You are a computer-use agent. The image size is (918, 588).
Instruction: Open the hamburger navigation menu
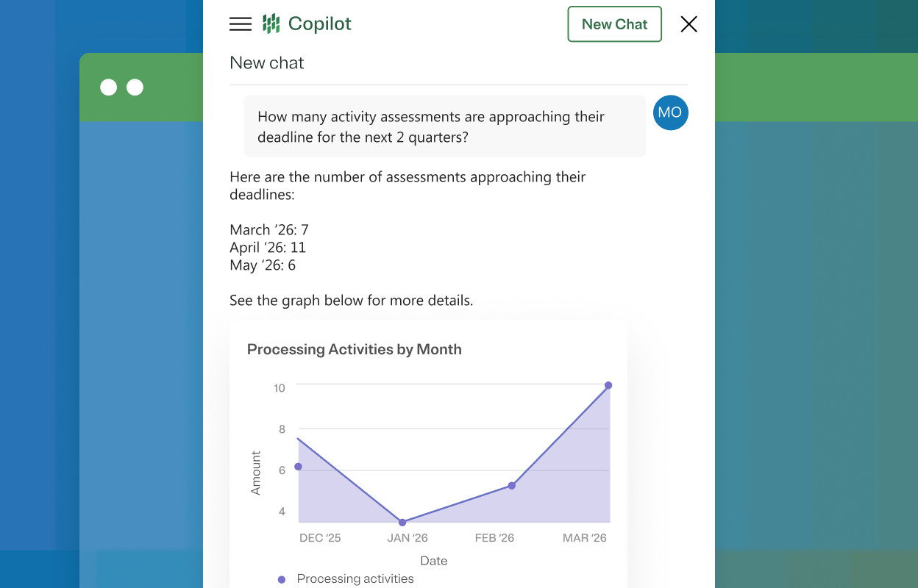pyautogui.click(x=240, y=24)
